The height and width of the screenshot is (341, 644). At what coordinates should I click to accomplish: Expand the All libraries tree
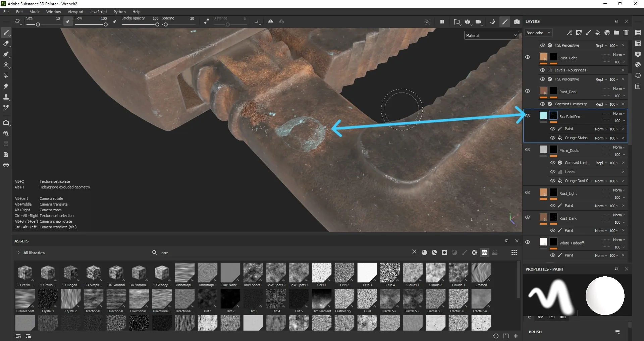point(19,253)
